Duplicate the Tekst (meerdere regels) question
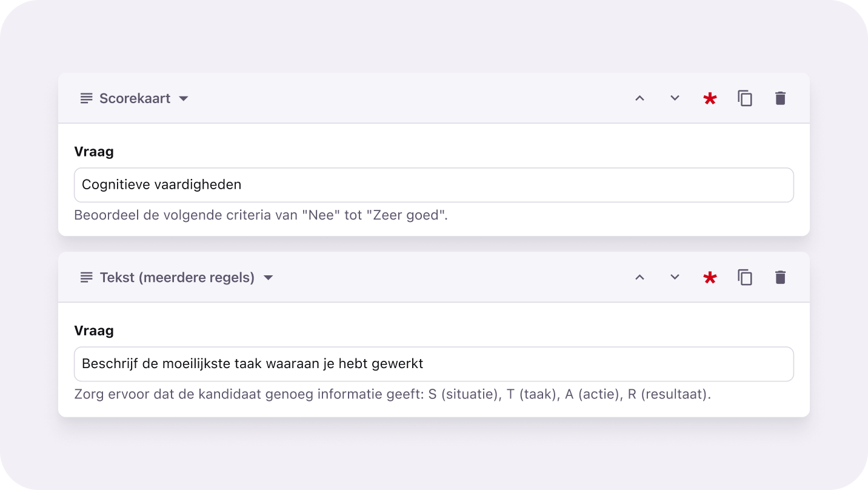The width and height of the screenshot is (868, 490). click(745, 277)
